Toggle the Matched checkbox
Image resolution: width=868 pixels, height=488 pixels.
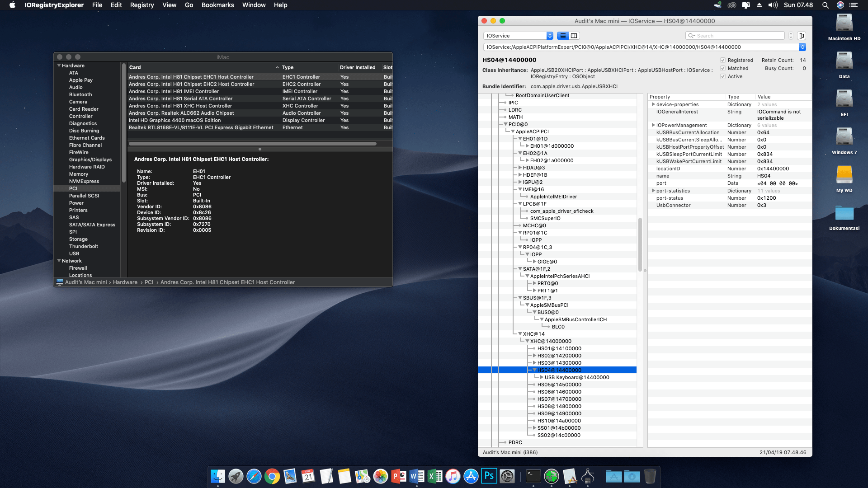pyautogui.click(x=723, y=68)
